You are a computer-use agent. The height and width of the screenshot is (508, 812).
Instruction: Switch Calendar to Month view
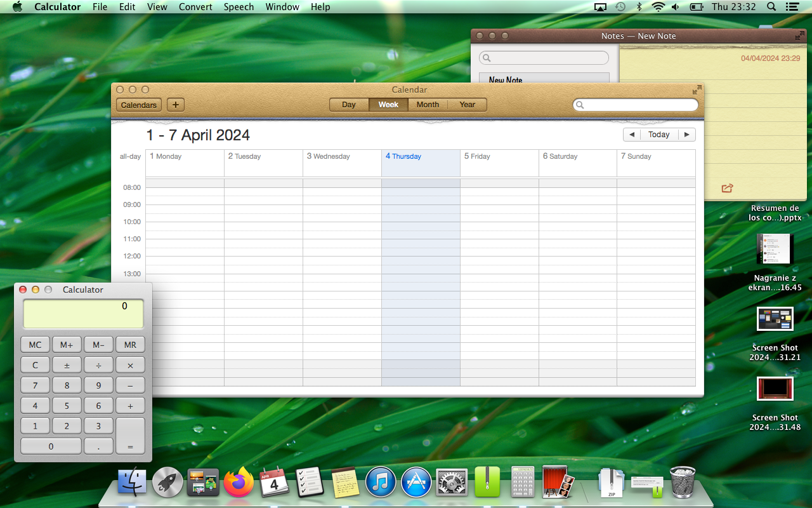click(x=428, y=105)
